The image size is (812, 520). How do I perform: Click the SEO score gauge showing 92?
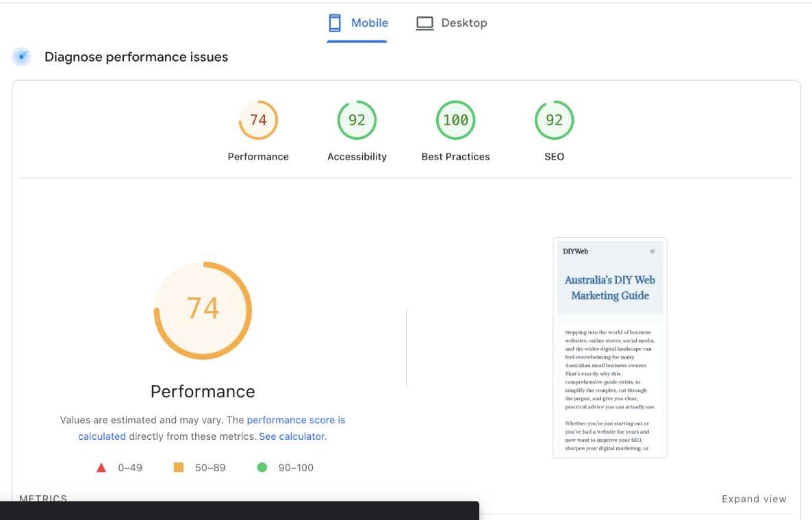pos(554,119)
